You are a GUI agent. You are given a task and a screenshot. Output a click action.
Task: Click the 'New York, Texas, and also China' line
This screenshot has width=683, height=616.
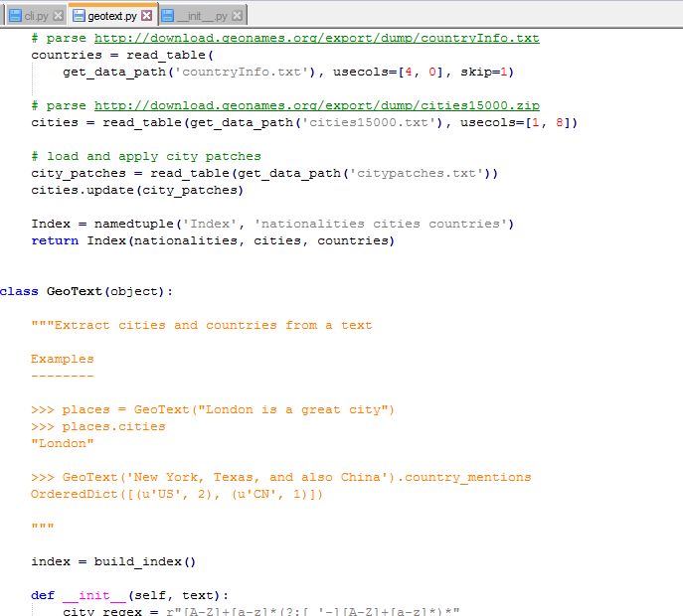[281, 477]
